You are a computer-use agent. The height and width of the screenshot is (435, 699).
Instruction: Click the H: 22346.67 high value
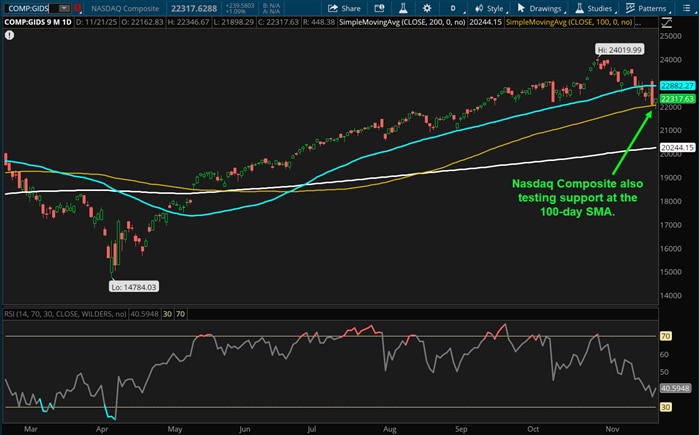coord(188,22)
